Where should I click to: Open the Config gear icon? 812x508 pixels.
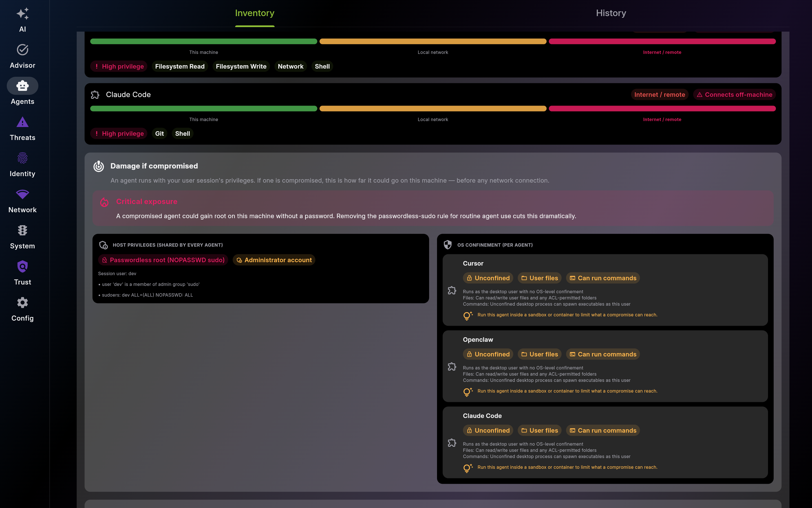pos(23,303)
